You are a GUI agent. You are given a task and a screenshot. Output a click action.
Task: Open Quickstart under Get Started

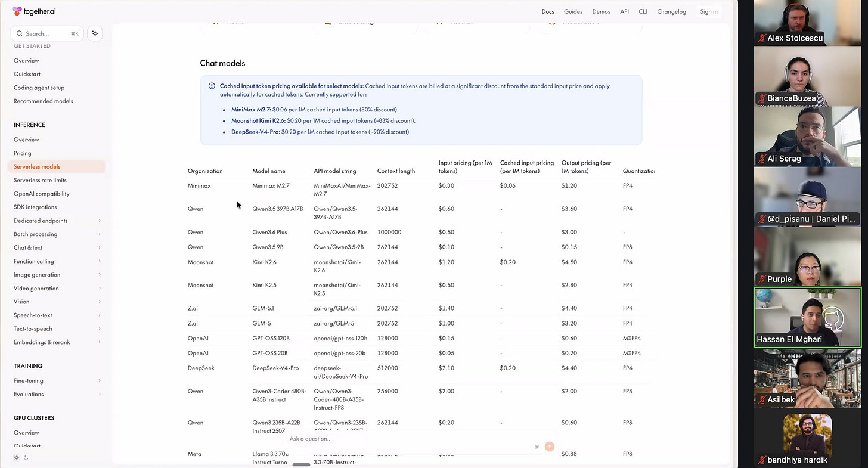point(27,74)
